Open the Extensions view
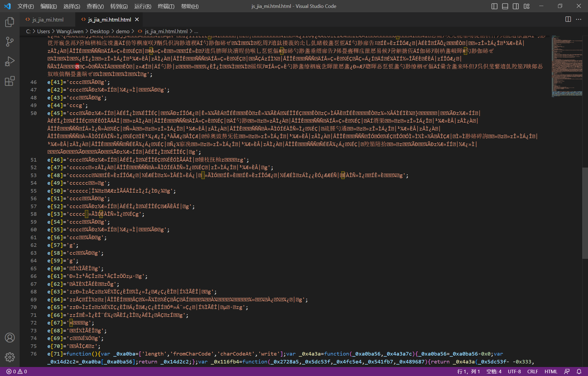This screenshot has width=588, height=376. (x=10, y=81)
